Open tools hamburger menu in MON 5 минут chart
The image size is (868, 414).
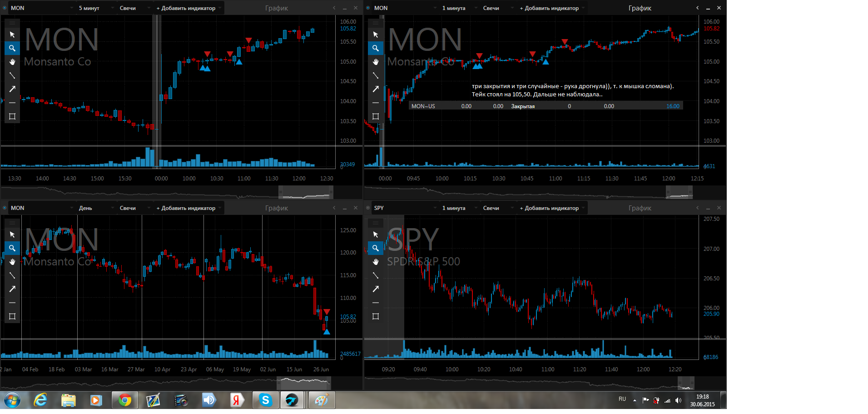coord(12,22)
